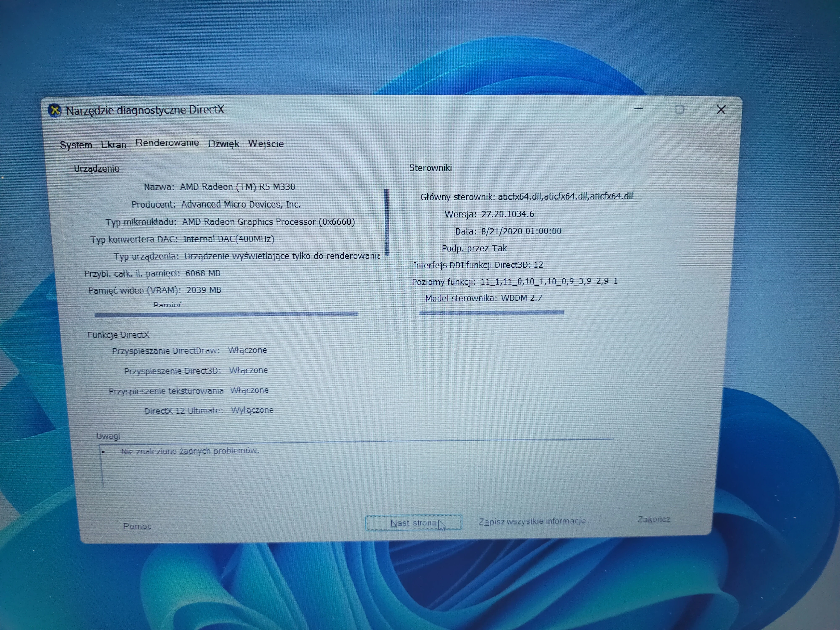
Task: Click the vertical scrollbar in Urządzenie panel
Action: (x=387, y=222)
